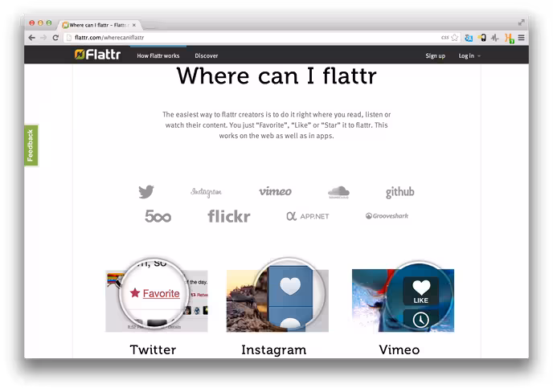Click the Twitter heading text
Screen dimensions: 553x392
coord(153,350)
